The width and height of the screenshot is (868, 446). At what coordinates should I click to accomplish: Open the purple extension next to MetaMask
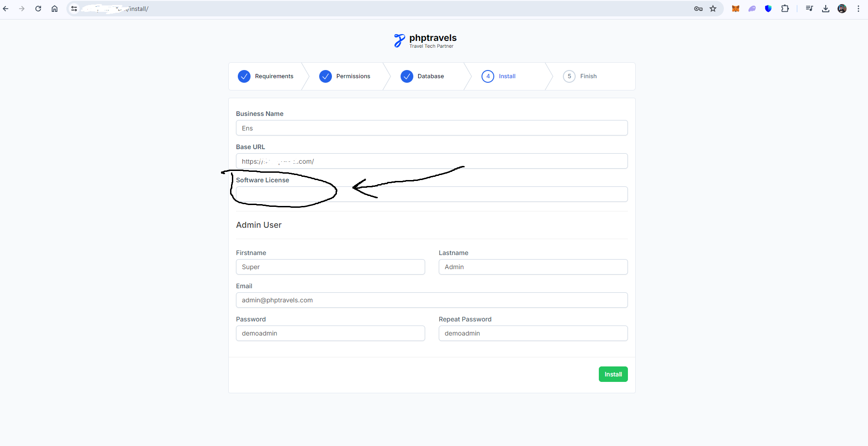752,9
